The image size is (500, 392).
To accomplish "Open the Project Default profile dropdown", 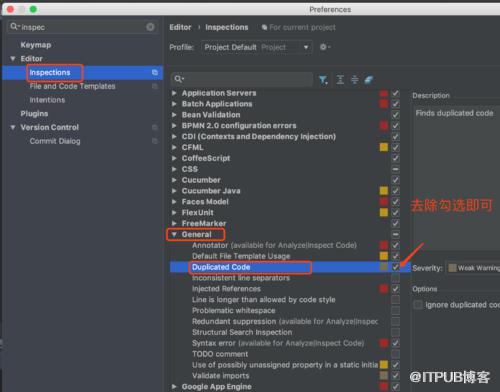I will tap(257, 47).
